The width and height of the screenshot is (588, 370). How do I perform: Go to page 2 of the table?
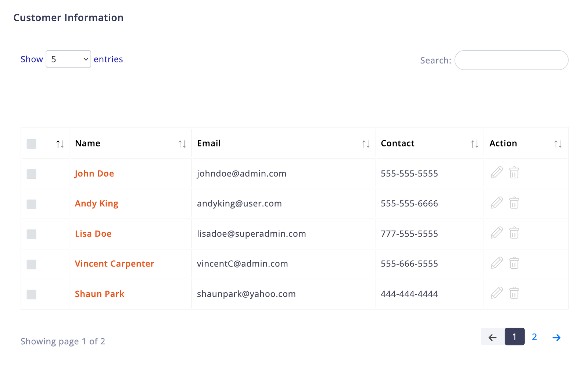point(534,337)
